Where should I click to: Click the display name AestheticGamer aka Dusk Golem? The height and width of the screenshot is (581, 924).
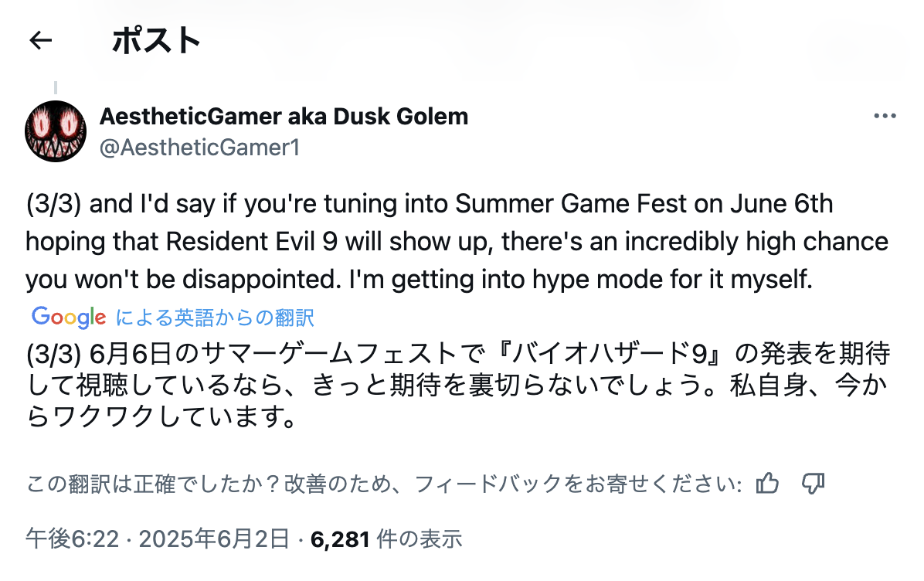(284, 117)
